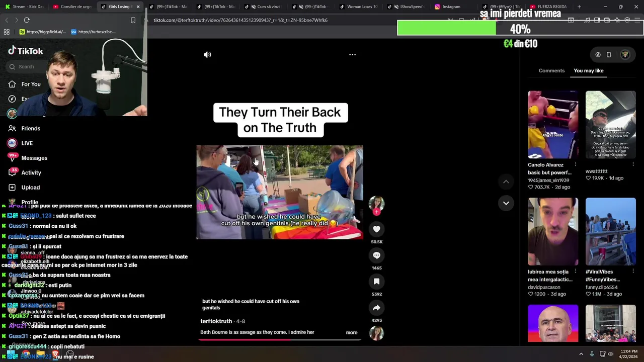Image resolution: width=644 pixels, height=362 pixels.
Task: Like the video with the heart icon
Action: point(376,229)
